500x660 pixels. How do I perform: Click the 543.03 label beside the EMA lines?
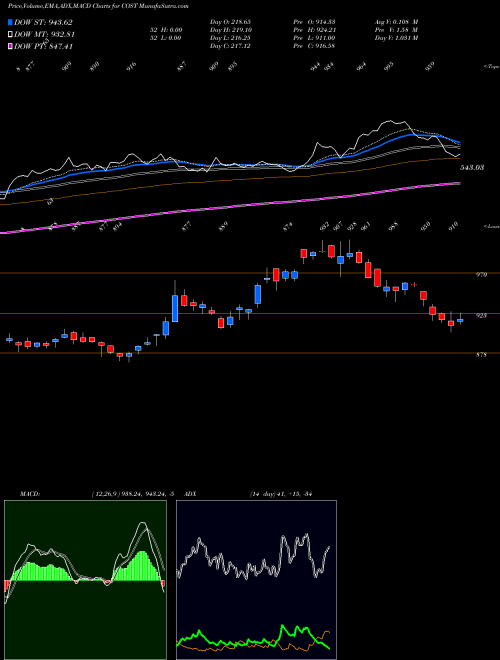click(472, 168)
